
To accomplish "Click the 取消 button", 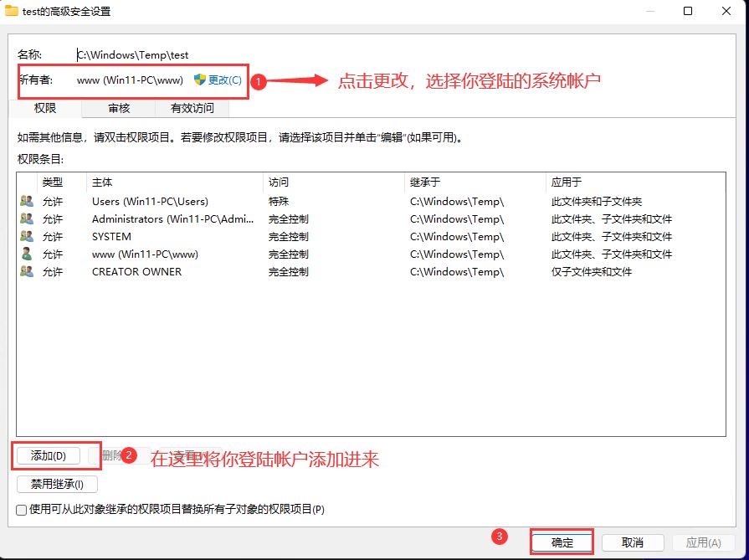I will pos(634,542).
